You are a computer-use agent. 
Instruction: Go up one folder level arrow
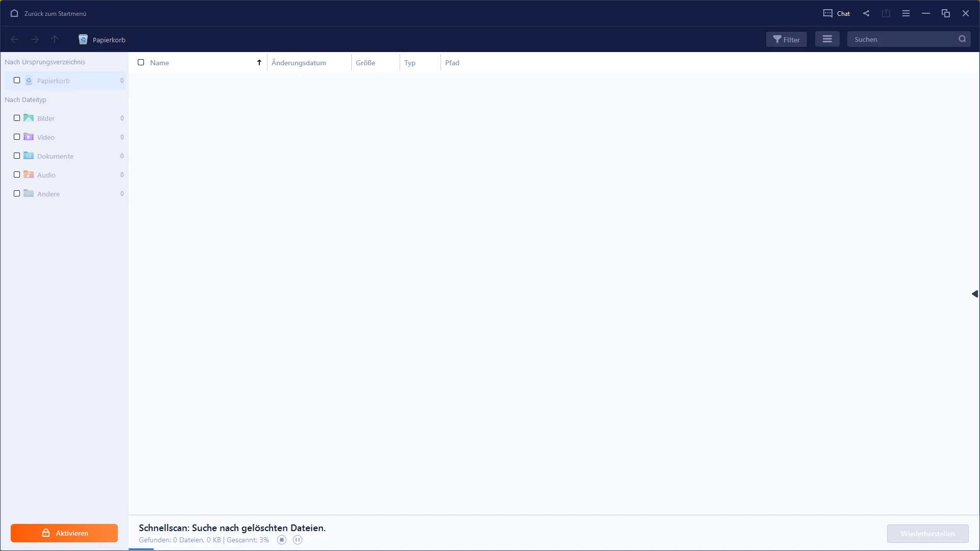[x=55, y=39]
